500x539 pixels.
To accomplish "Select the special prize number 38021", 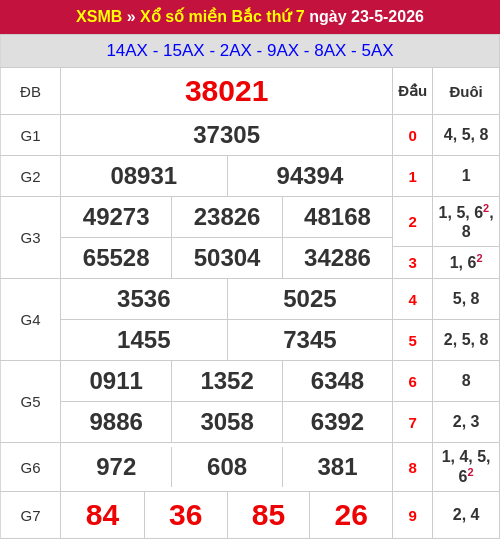I will tap(226, 91).
